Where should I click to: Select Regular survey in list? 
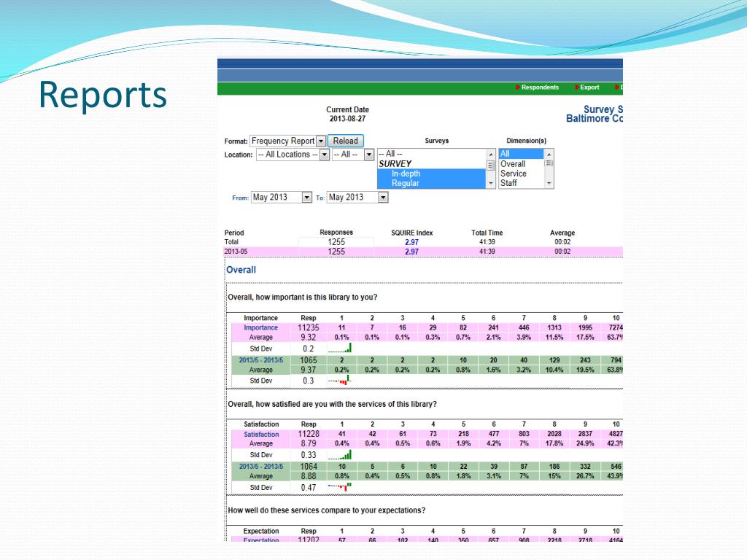406,183
